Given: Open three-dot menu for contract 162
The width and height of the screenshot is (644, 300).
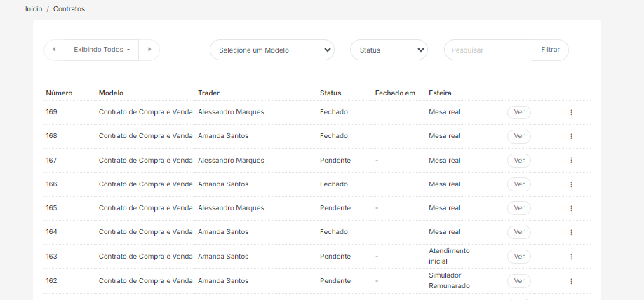Looking at the screenshot, I should 571,281.
